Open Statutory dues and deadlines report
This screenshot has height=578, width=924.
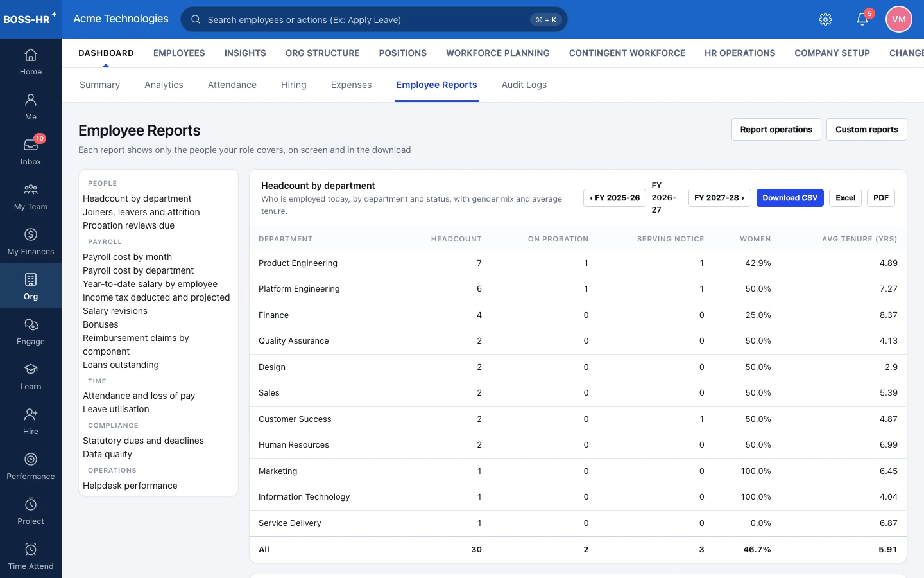[143, 441]
